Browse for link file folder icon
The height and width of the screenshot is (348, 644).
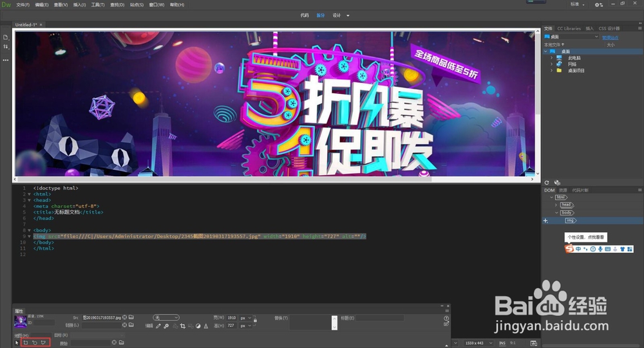[131, 325]
